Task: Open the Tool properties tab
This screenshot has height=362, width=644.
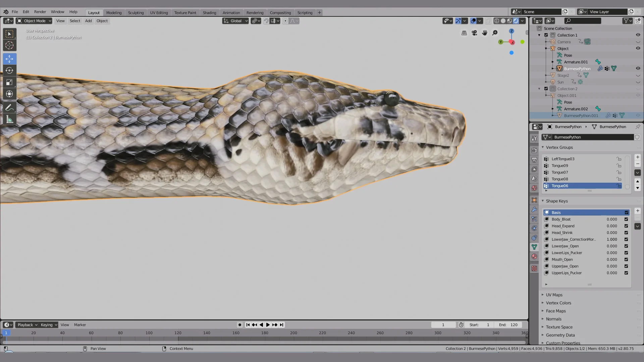Action: click(534, 138)
